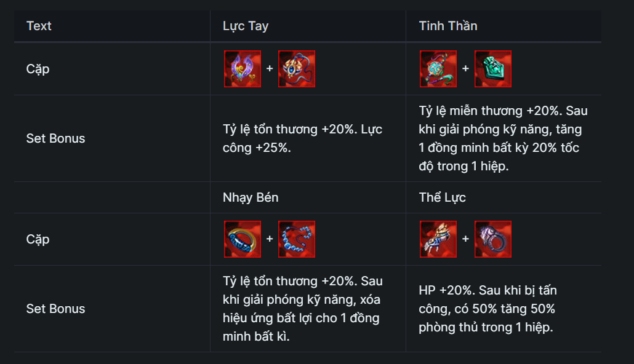
Task: Click the "Set Bonus" label beside the Lực Tay bonus
Action: click(55, 138)
